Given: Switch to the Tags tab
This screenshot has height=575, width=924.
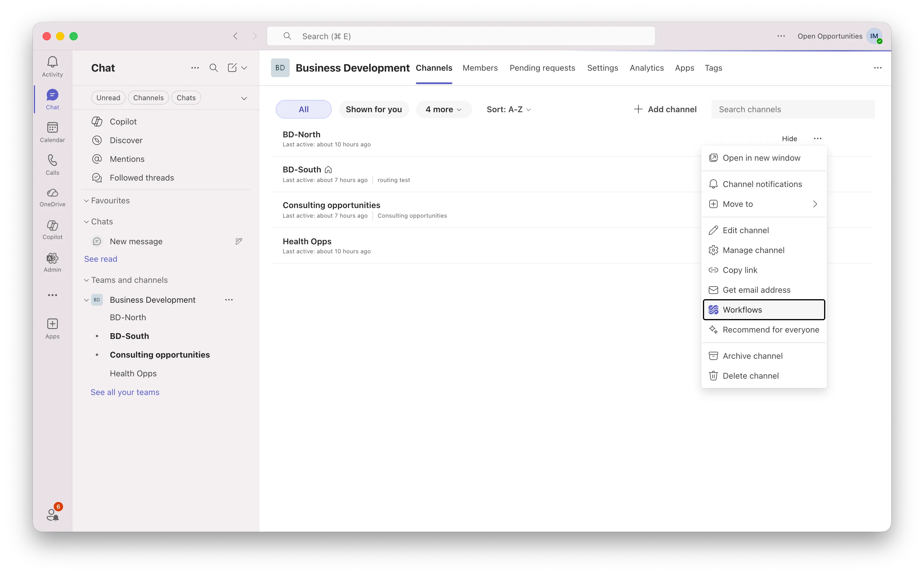Looking at the screenshot, I should click(713, 68).
